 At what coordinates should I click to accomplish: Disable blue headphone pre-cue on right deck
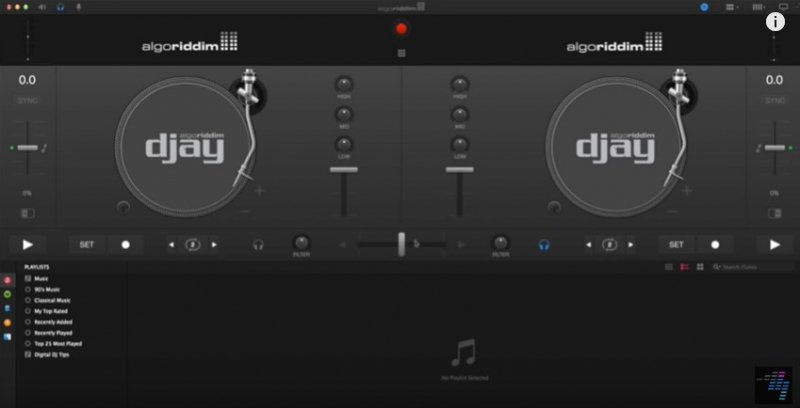[544, 245]
